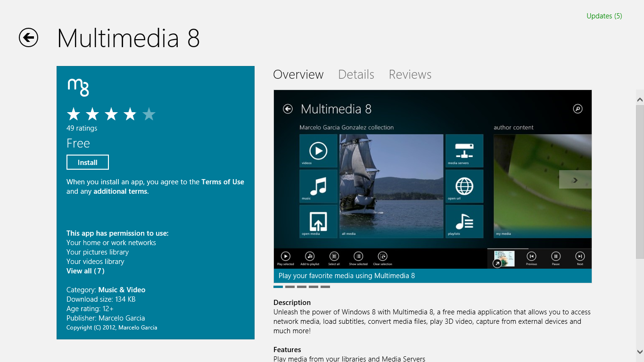
Task: Switch to the Overview tab
Action: click(298, 74)
